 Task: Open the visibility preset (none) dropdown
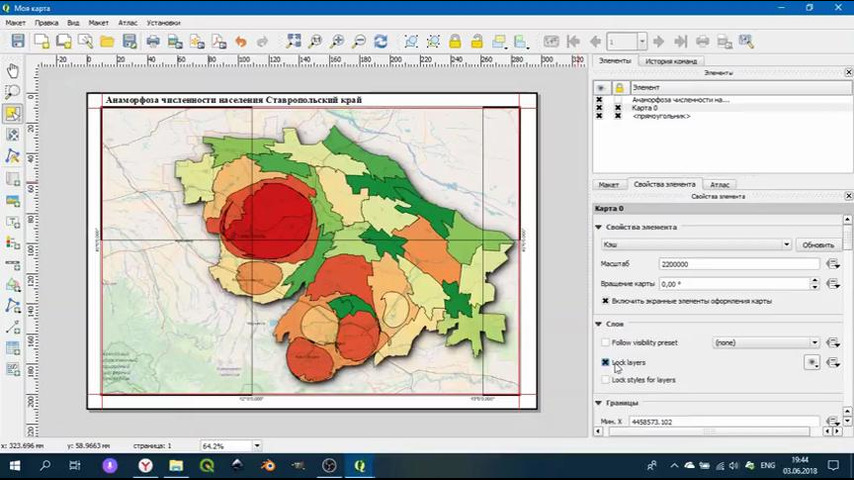click(x=766, y=343)
